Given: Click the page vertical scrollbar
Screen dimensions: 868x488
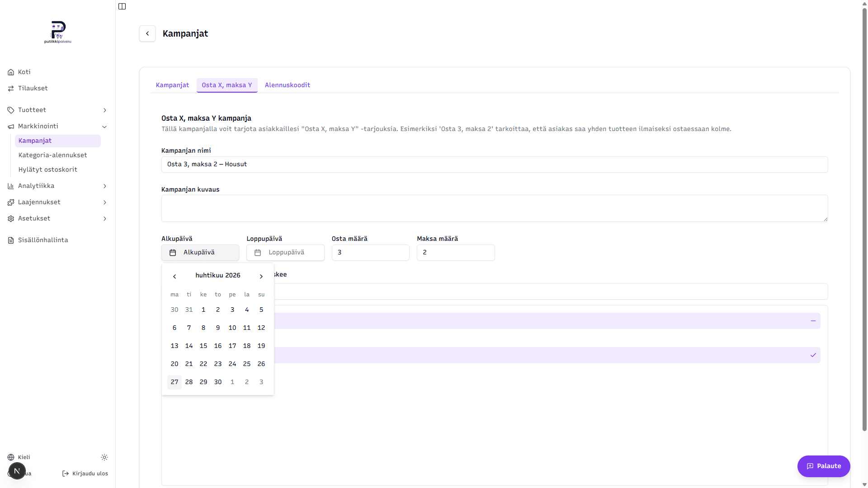Looking at the screenshot, I should tap(864, 219).
